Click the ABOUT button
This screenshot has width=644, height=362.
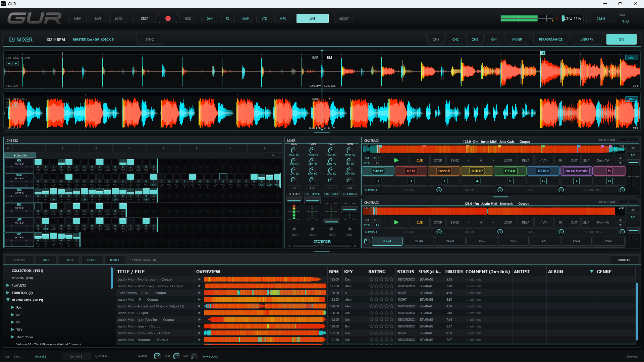(x=343, y=18)
